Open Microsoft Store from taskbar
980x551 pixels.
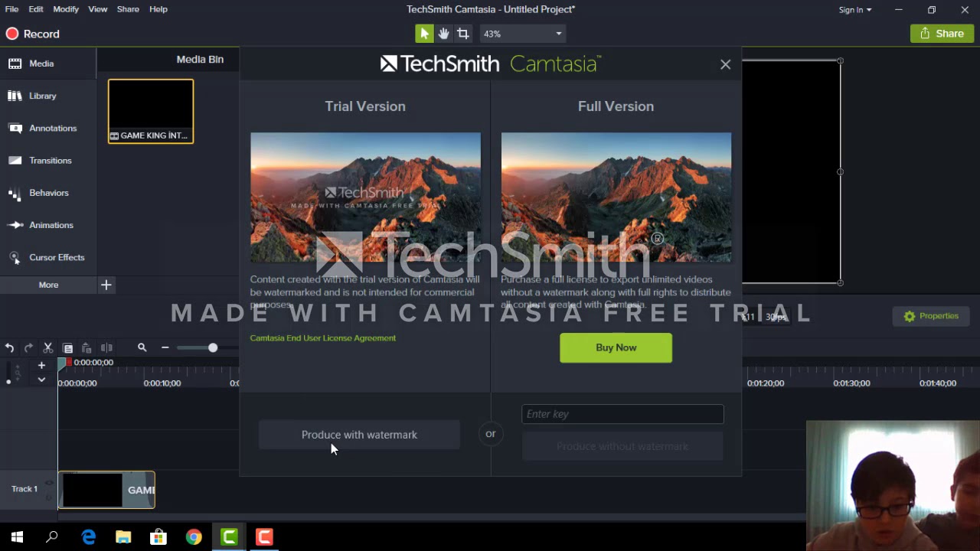pos(158,537)
